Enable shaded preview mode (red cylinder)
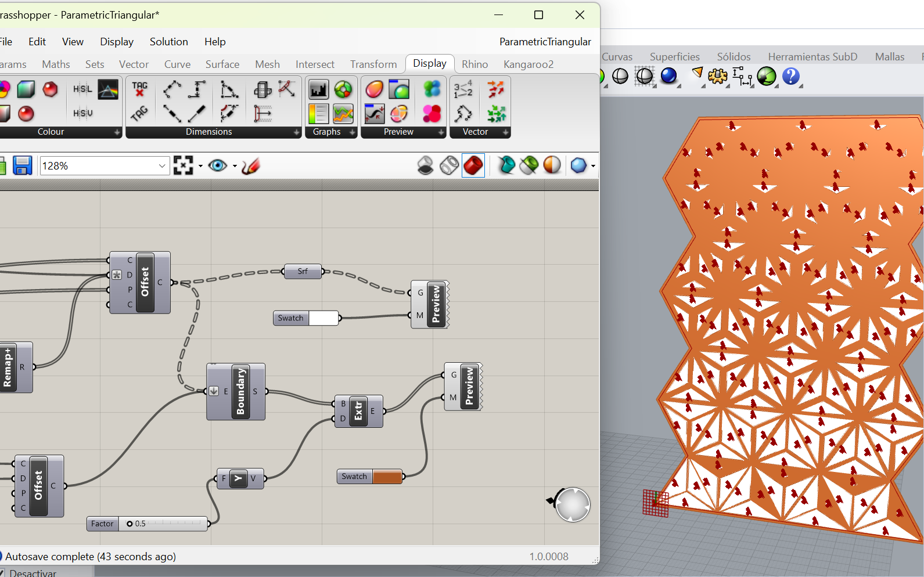 tap(473, 166)
